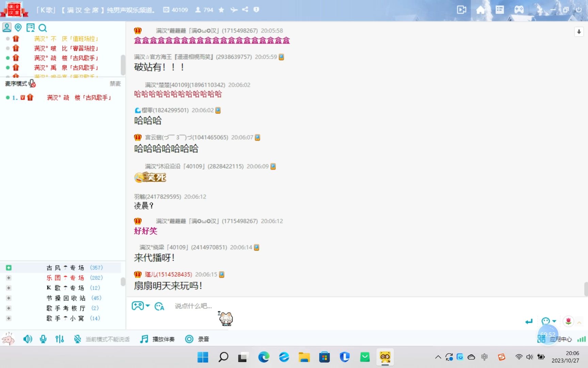The height and width of the screenshot is (368, 588).
Task: Toggle the microphone in bottom bar
Action: coord(43,339)
